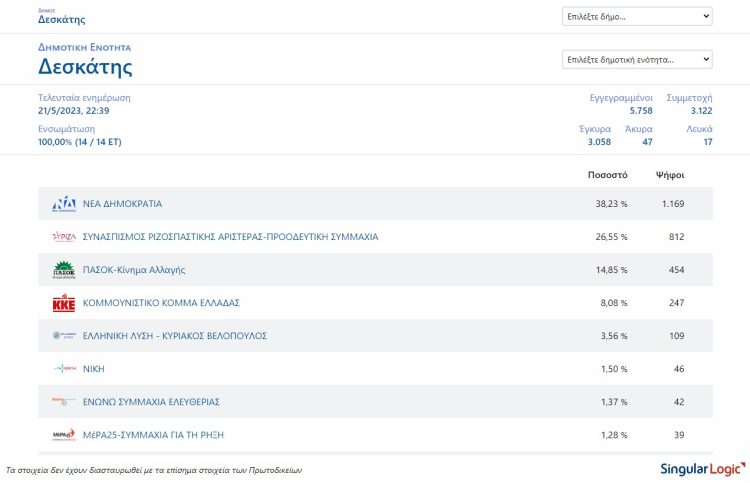
Task: Click the Ενσωμάτωση label
Action: pyautogui.click(x=66, y=129)
